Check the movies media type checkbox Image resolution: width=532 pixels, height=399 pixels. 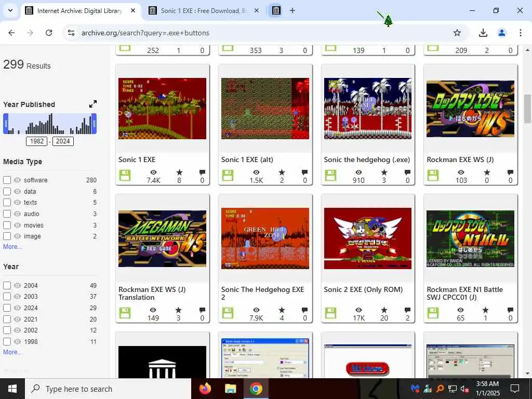pyautogui.click(x=7, y=225)
